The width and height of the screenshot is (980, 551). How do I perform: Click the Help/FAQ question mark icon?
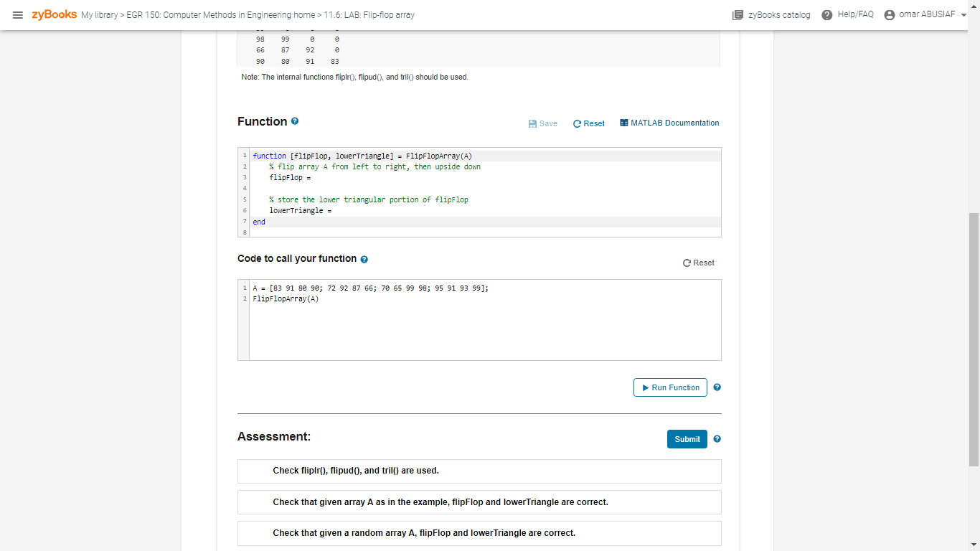(x=829, y=14)
